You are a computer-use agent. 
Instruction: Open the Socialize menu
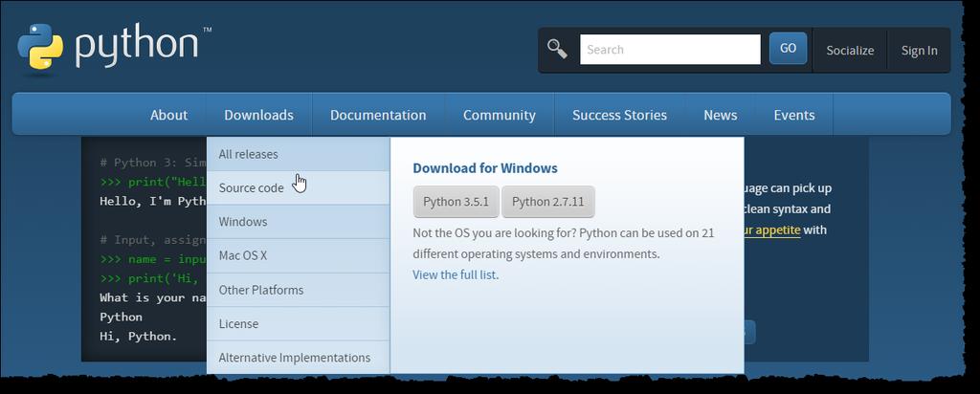850,51
